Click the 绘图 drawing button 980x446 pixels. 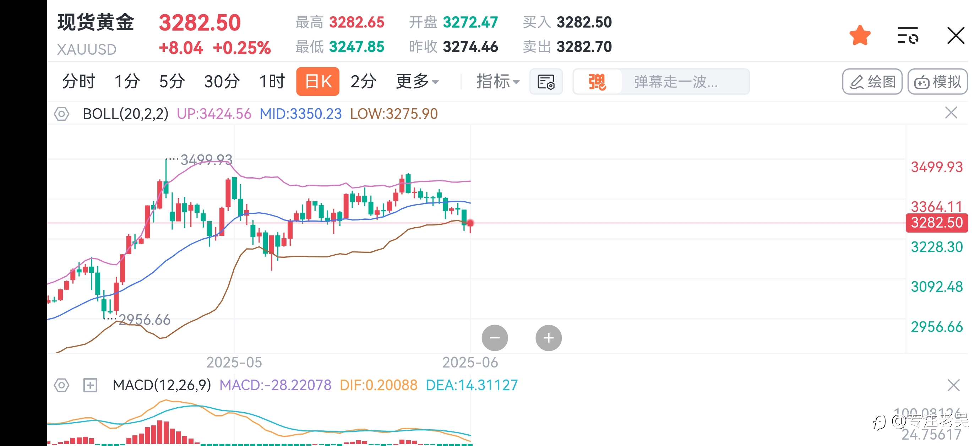(872, 81)
